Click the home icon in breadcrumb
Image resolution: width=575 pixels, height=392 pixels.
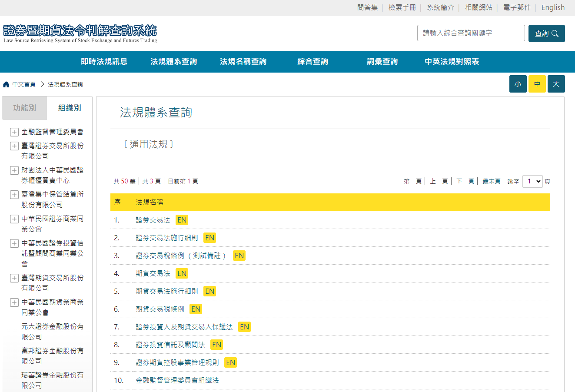[6, 84]
